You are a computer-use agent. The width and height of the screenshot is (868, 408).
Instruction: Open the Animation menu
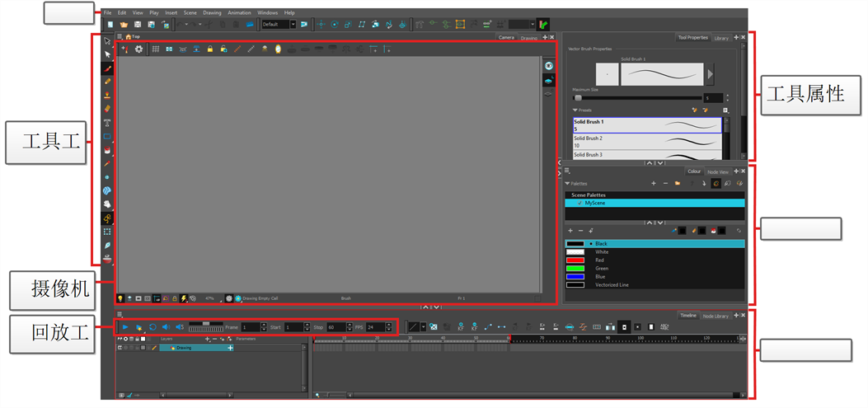coord(239,13)
